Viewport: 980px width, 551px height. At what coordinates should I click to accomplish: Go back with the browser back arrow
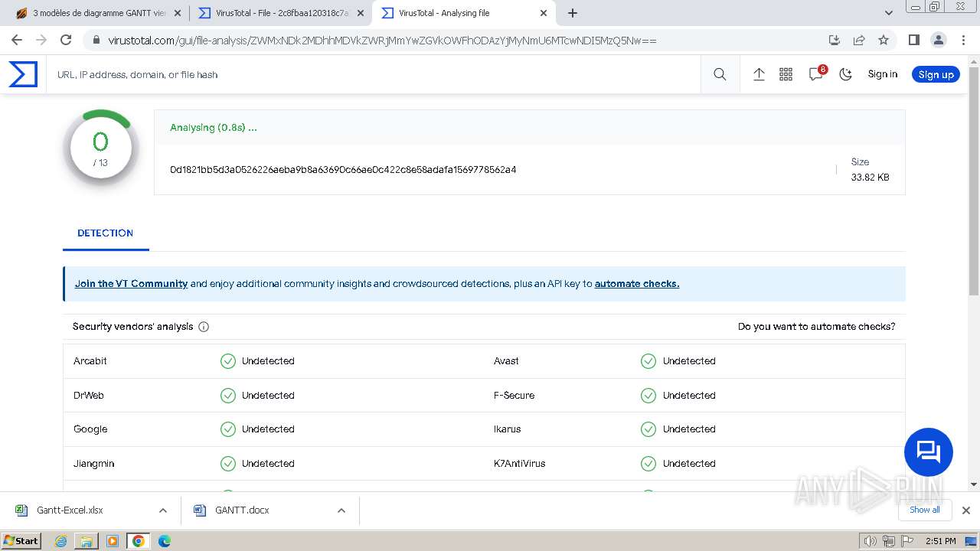pos(17,40)
